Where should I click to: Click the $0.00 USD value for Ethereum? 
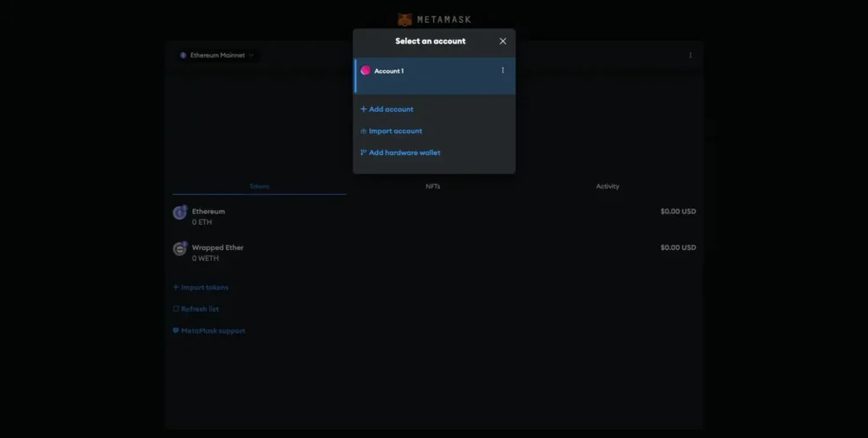coord(678,211)
